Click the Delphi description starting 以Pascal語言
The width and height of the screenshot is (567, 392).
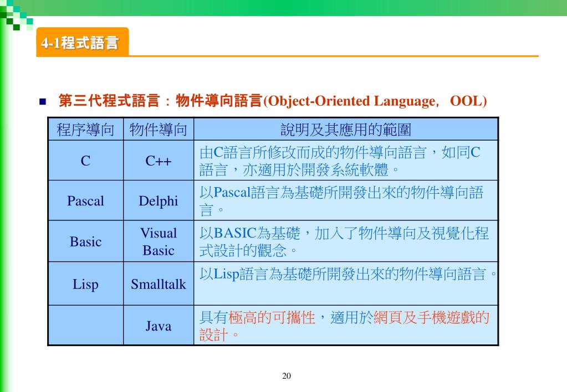[346, 200]
